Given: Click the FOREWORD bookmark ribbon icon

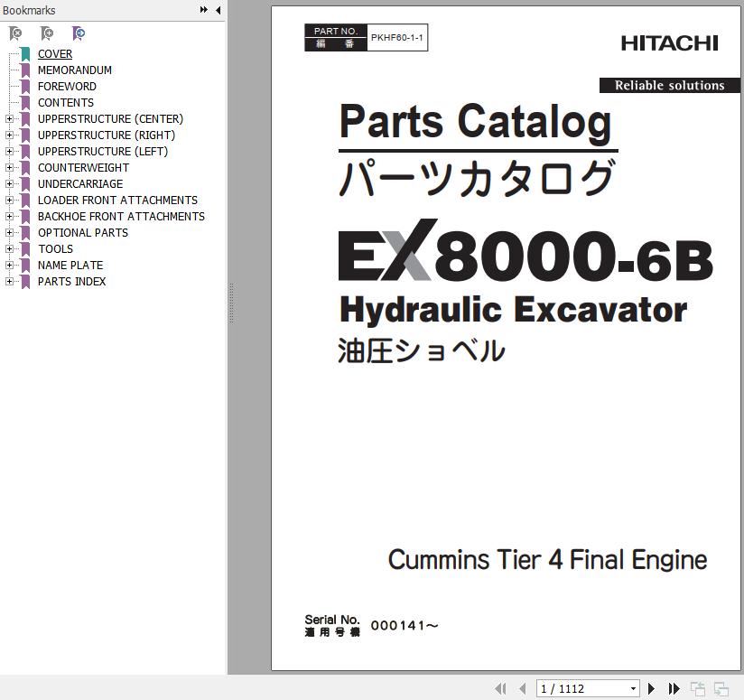Looking at the screenshot, I should coord(25,87).
